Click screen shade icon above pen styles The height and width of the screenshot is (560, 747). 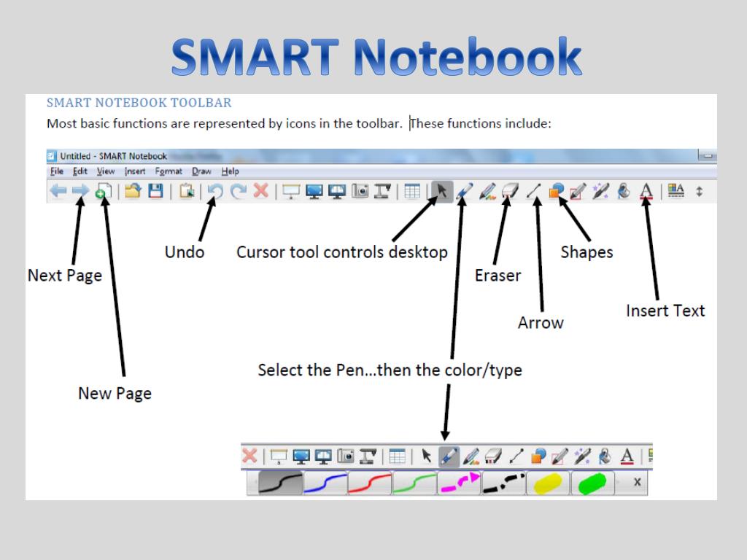279,456
